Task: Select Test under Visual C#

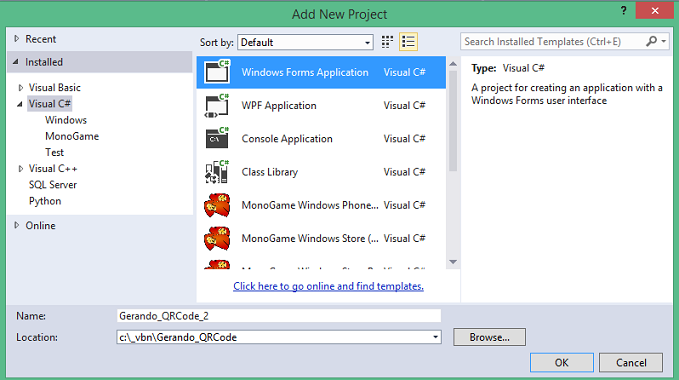Action: coord(55,152)
